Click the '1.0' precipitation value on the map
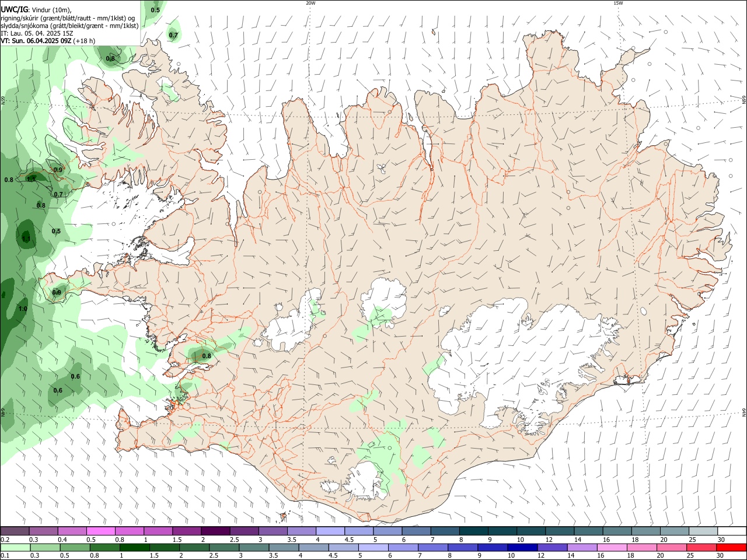The image size is (747, 560). click(x=23, y=309)
